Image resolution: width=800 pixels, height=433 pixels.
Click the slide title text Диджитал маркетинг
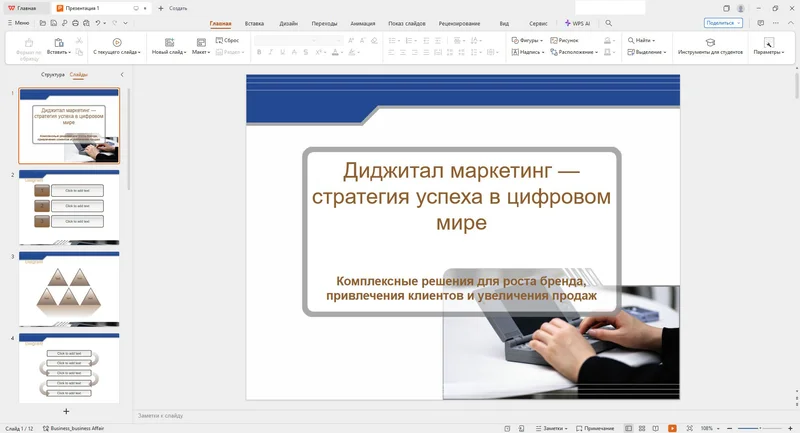point(461,196)
